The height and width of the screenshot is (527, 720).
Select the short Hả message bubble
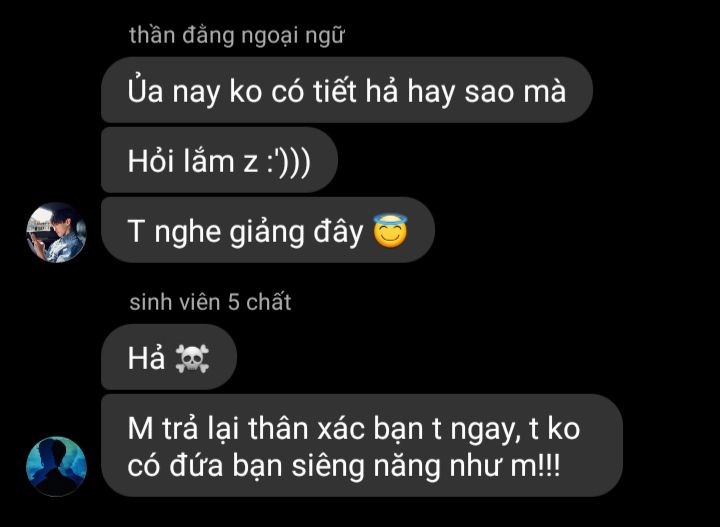tap(169, 357)
